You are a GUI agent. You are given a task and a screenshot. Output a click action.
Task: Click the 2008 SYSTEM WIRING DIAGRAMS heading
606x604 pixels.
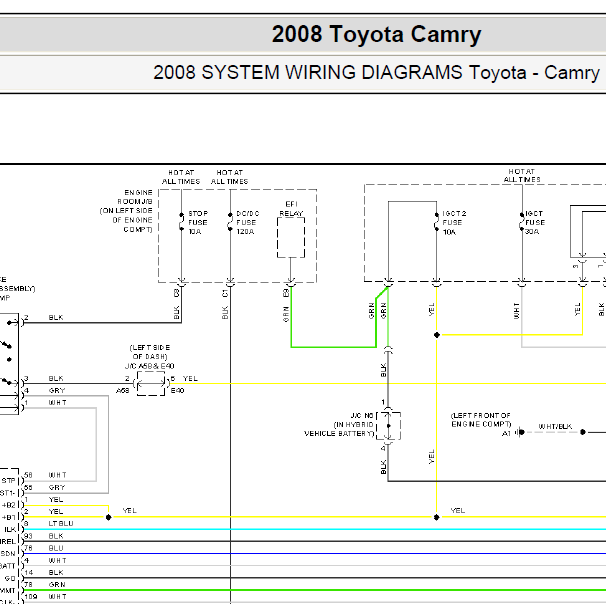click(377, 73)
